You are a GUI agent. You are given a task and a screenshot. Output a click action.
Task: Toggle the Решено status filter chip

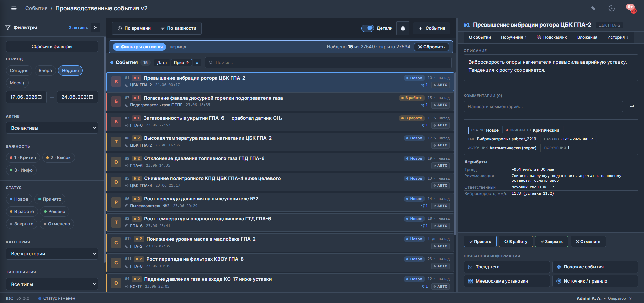pos(55,212)
